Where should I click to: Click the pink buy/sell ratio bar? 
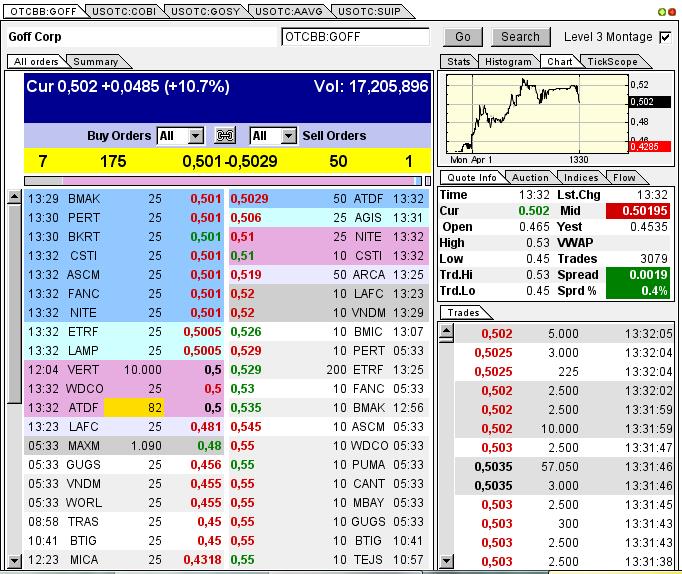(x=238, y=180)
